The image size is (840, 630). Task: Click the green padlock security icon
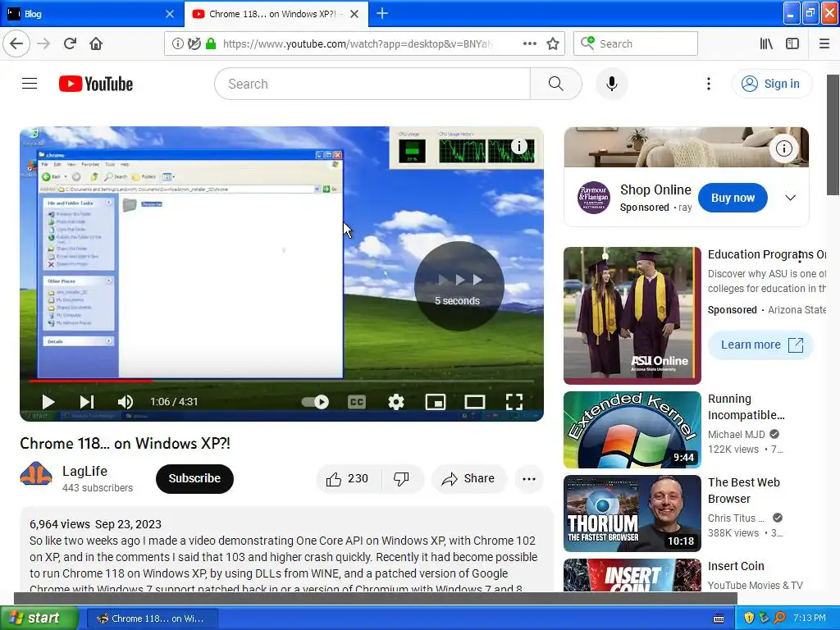211,43
